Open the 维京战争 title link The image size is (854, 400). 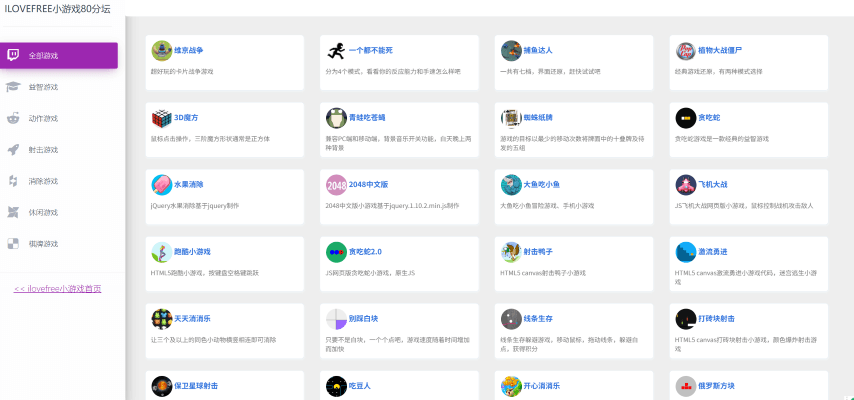(x=189, y=51)
